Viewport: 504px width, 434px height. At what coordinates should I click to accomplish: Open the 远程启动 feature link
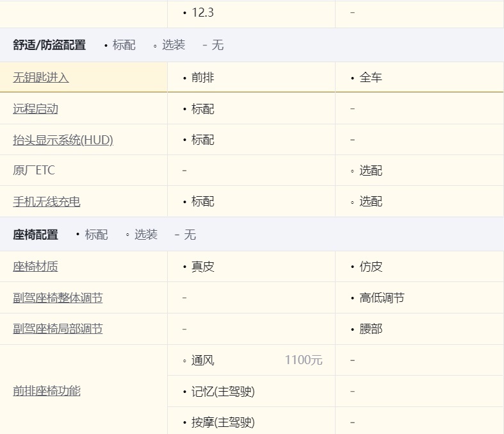coord(35,109)
